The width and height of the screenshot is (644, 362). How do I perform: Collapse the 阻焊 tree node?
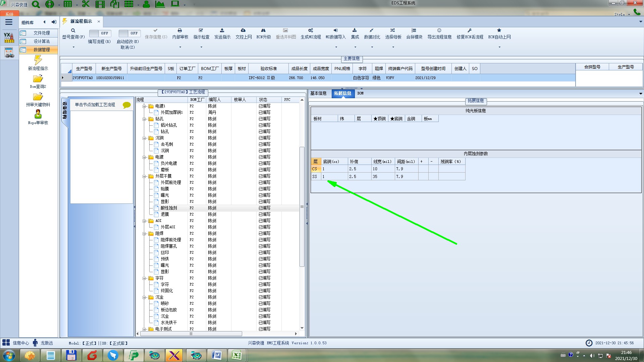point(144,234)
